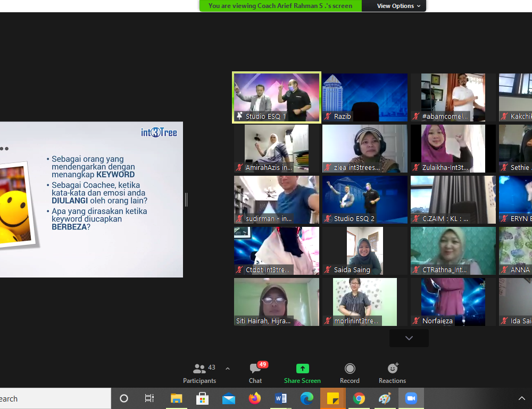Open Firefox from the taskbar
Screen dimensions: 532x409
[x=255, y=398]
